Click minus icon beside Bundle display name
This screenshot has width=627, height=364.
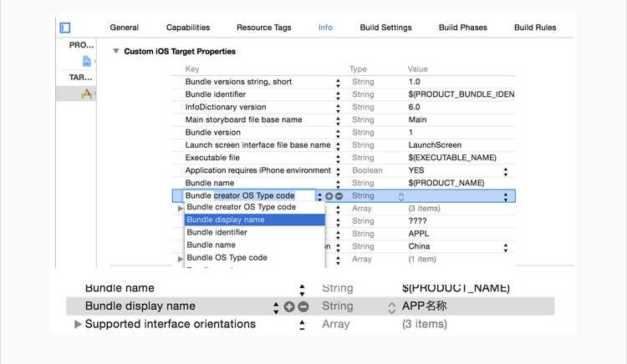coord(303,306)
